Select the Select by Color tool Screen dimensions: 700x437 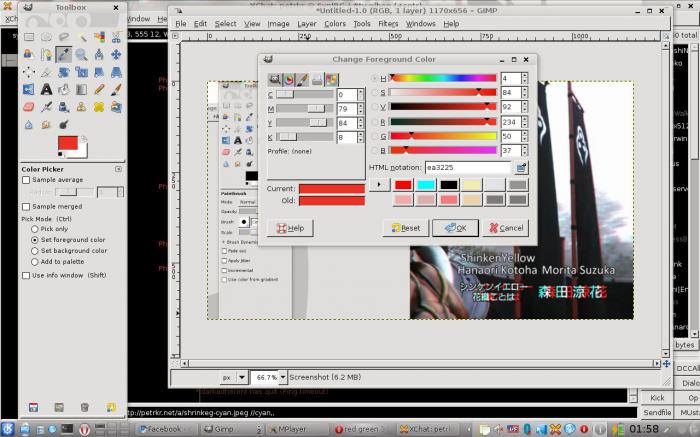tap(99, 37)
